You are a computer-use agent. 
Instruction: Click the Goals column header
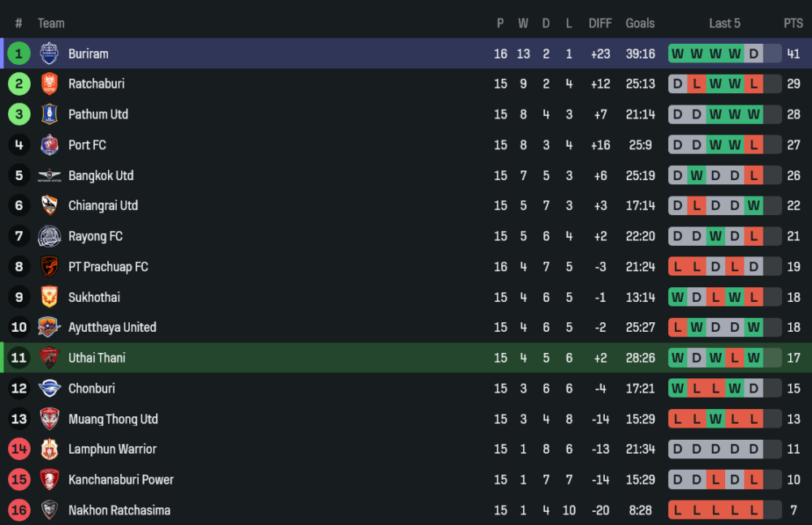(640, 24)
